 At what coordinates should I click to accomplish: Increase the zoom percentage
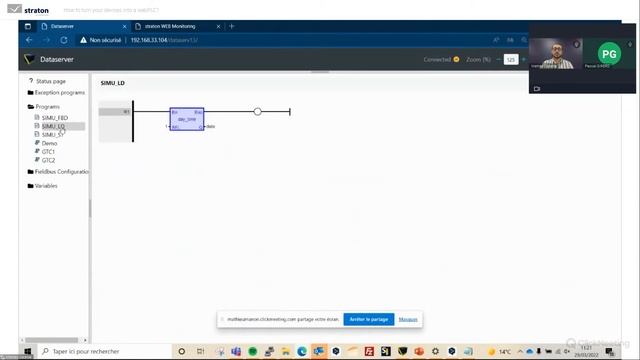(524, 60)
